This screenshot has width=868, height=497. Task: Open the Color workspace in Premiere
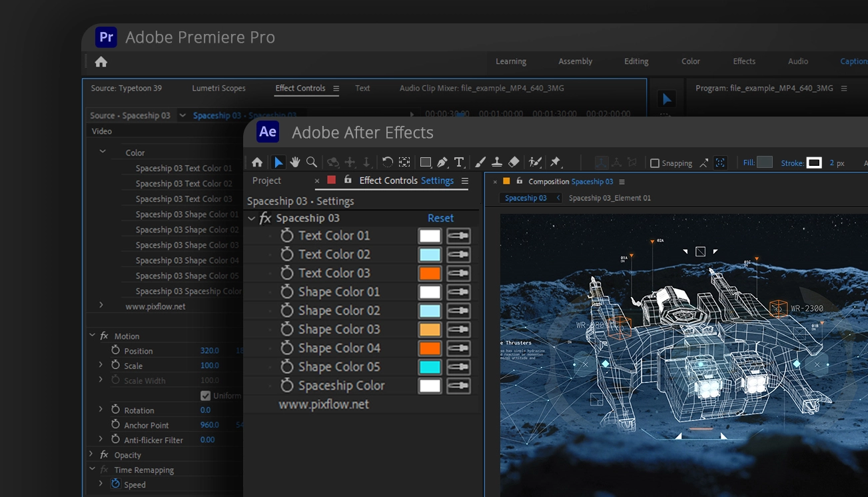691,61
